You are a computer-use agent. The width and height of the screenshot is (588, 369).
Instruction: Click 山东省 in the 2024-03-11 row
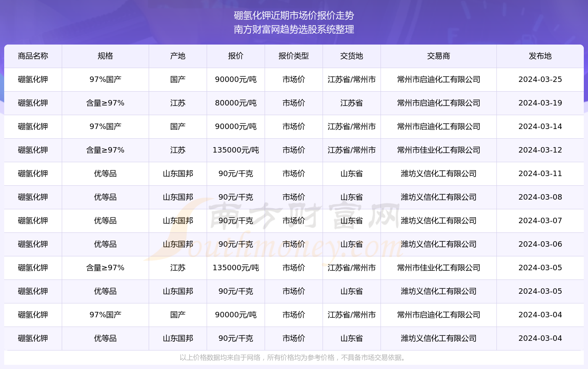(352, 174)
